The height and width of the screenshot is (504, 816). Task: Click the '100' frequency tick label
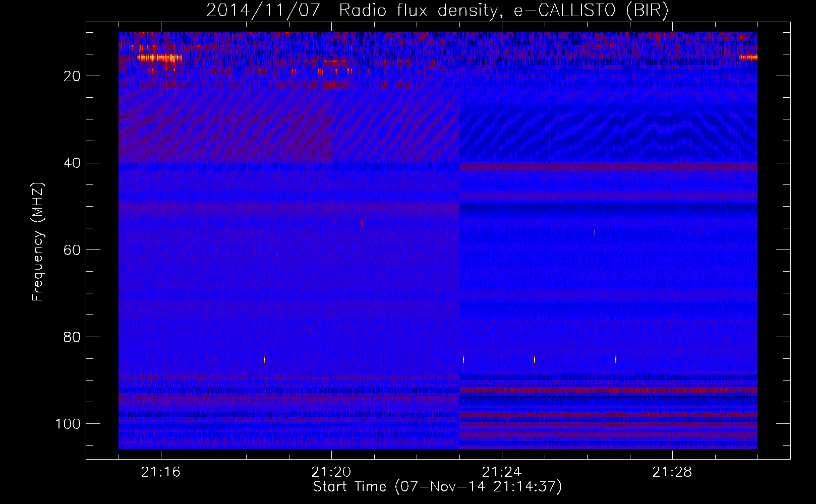pyautogui.click(x=68, y=424)
